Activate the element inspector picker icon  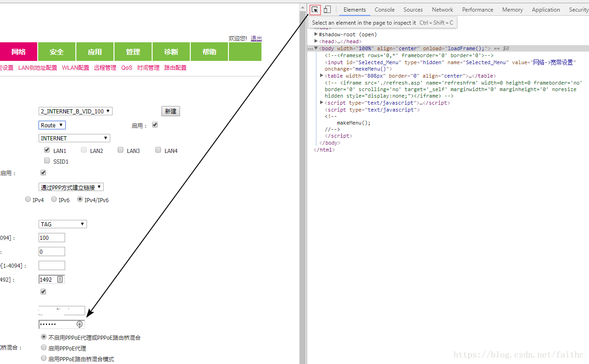click(315, 9)
